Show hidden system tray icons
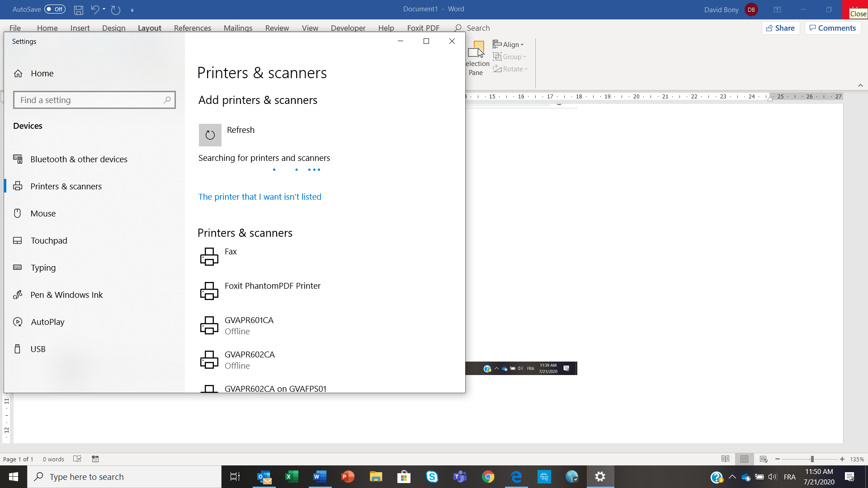This screenshot has width=868, height=488. [x=732, y=477]
